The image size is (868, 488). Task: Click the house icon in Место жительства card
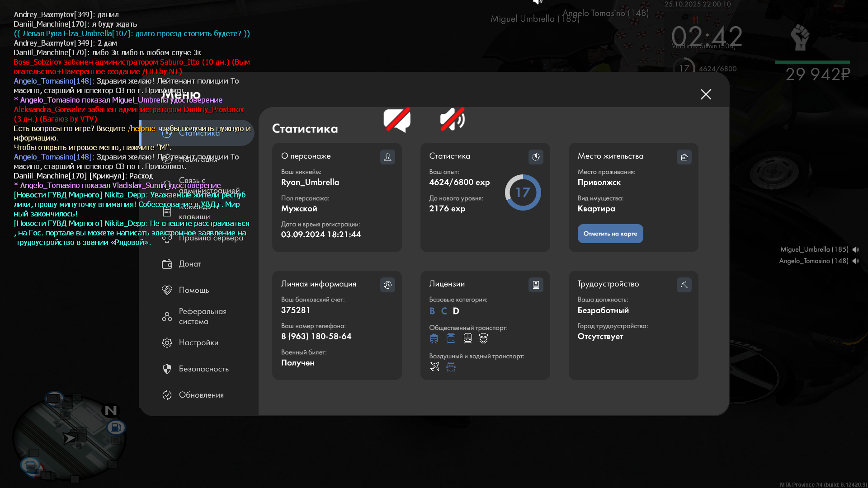point(684,157)
